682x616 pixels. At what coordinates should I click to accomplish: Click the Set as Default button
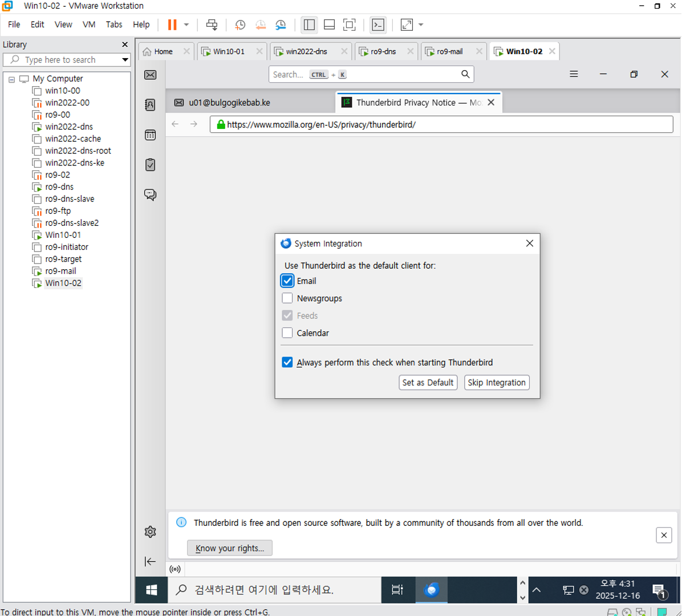click(428, 382)
